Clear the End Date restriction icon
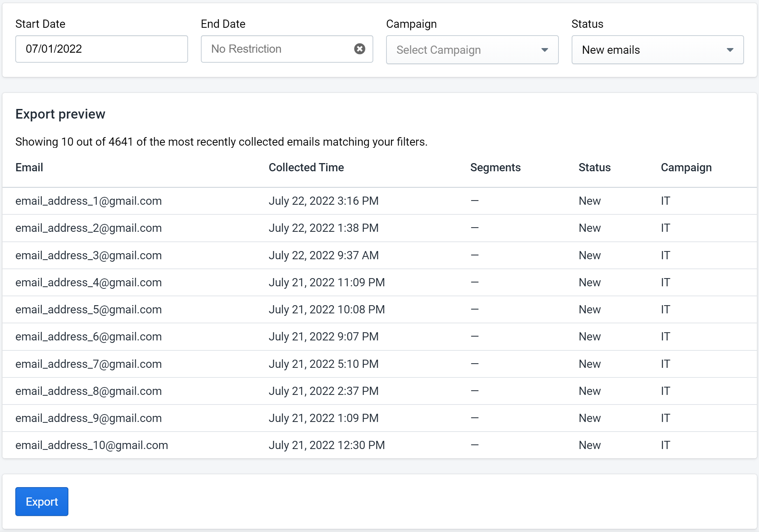 pos(359,49)
